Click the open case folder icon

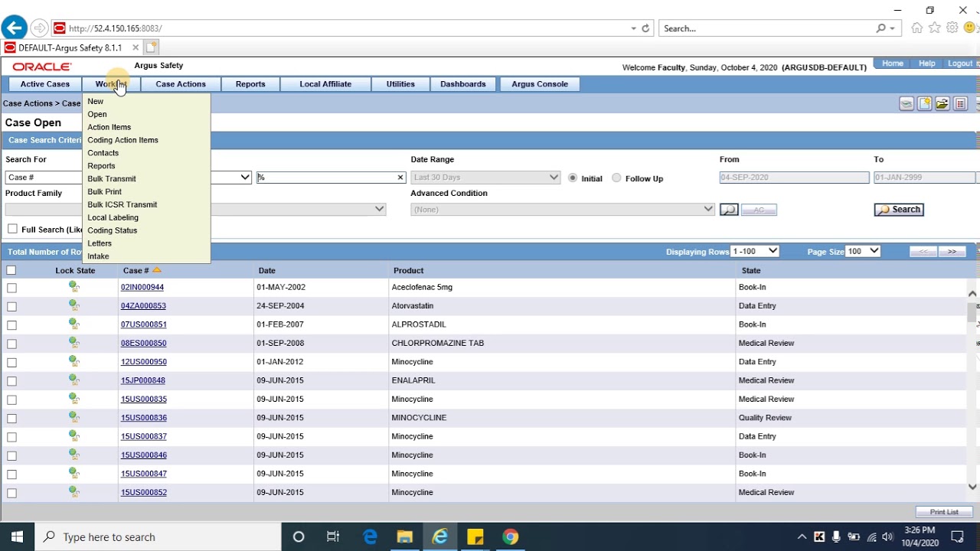942,104
